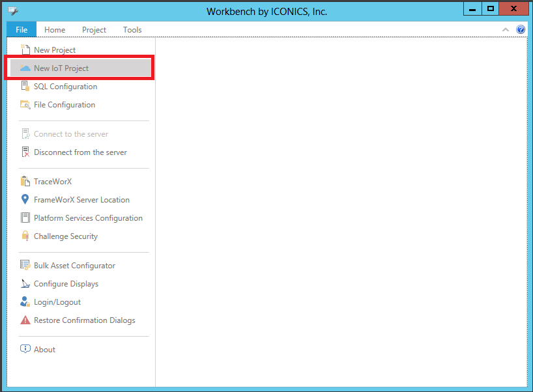Open Platform Services Configuration

click(x=81, y=217)
